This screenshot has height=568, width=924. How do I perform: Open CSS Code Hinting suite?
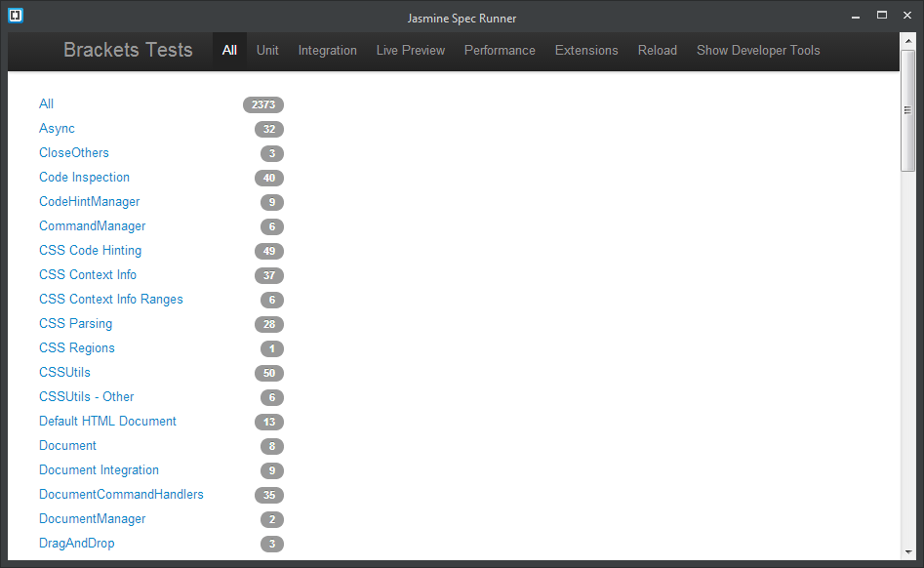coord(90,251)
